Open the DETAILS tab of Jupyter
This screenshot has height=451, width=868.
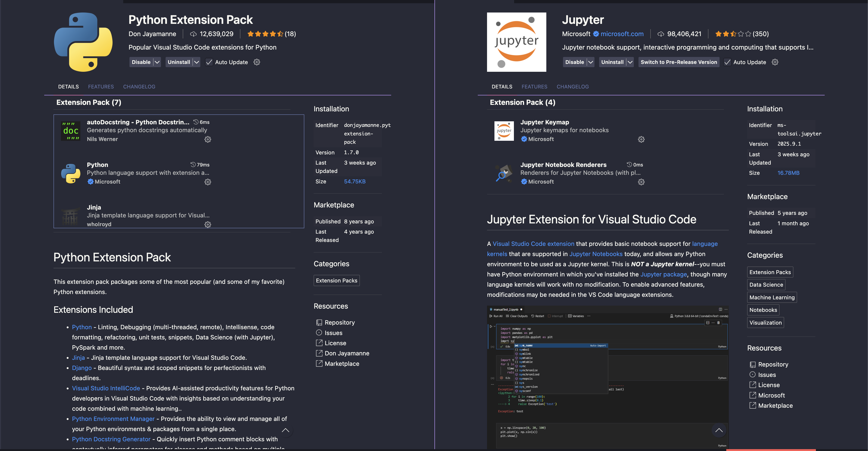click(502, 87)
